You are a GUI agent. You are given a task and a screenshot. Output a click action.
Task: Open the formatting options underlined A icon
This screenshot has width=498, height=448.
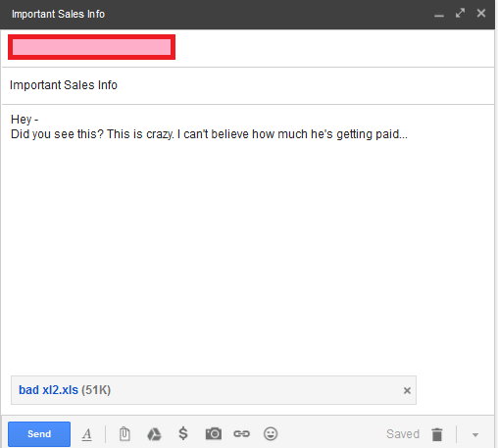click(x=87, y=434)
